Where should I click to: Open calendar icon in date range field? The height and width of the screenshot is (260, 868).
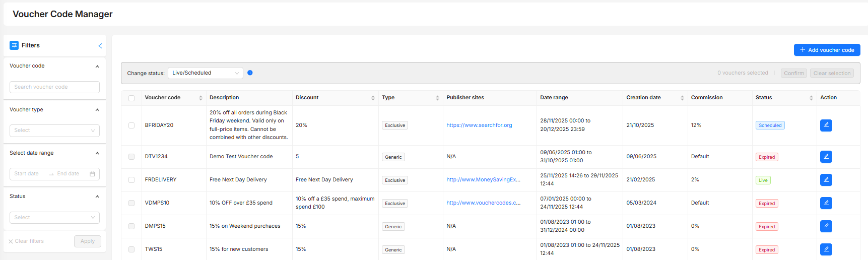click(x=92, y=174)
